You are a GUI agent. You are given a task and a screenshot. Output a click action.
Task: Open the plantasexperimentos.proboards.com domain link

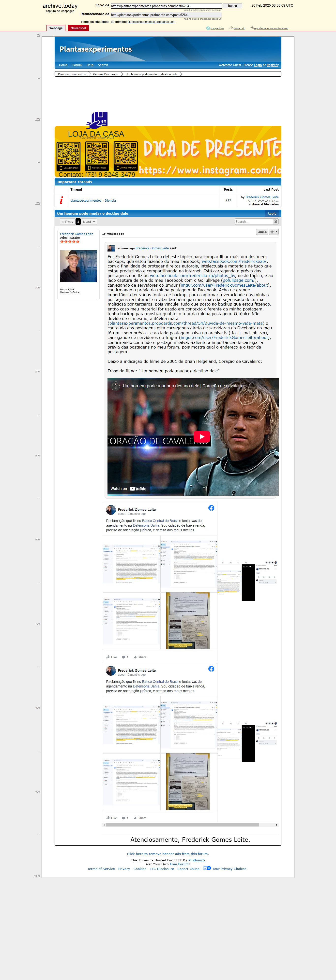(151, 22)
